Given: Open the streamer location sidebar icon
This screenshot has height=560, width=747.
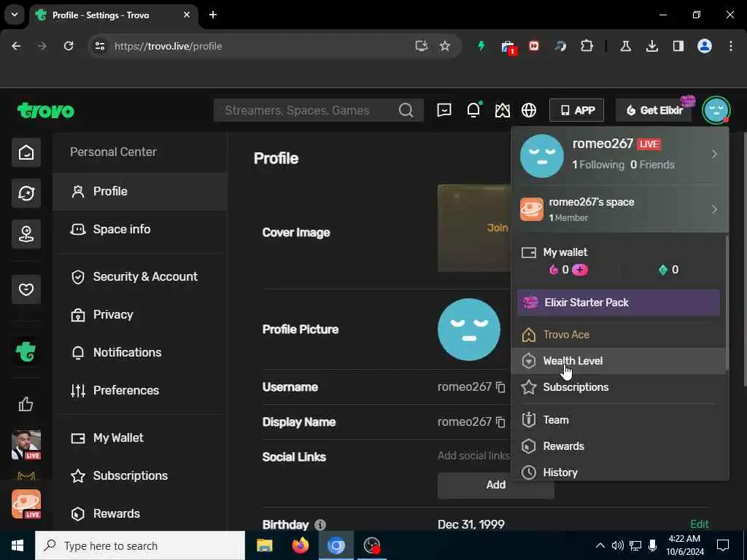Looking at the screenshot, I should point(26,234).
